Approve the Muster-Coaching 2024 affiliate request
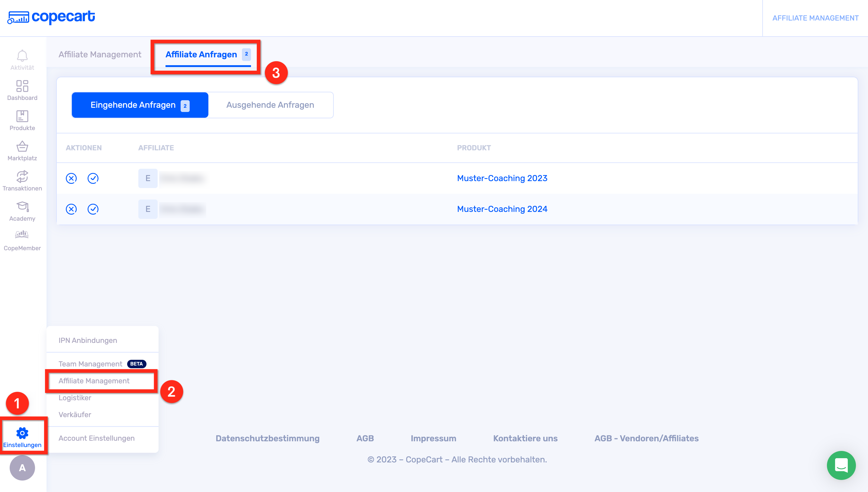The height and width of the screenshot is (492, 868). (93, 209)
